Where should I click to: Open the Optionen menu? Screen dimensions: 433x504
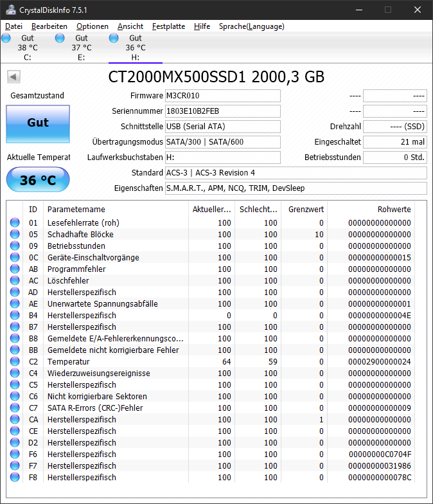click(93, 26)
